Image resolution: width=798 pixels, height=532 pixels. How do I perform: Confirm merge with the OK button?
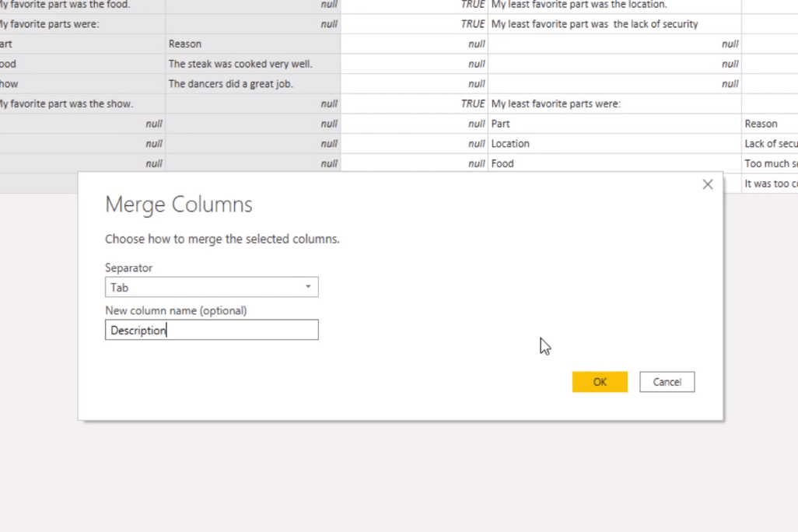click(x=600, y=382)
